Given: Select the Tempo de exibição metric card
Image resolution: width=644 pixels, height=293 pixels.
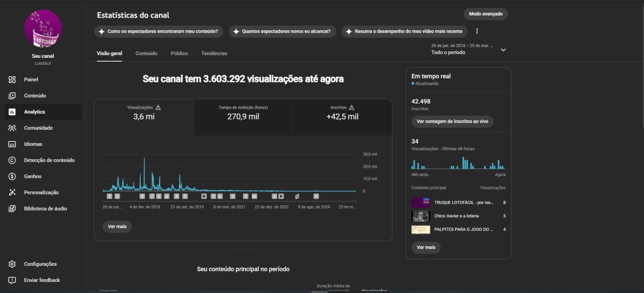Looking at the screenshot, I should 243,117.
